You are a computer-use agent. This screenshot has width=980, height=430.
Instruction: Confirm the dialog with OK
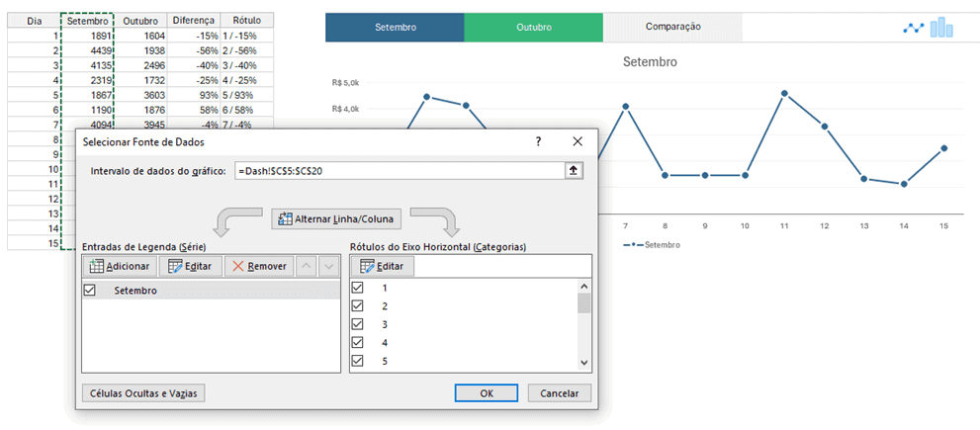487,392
